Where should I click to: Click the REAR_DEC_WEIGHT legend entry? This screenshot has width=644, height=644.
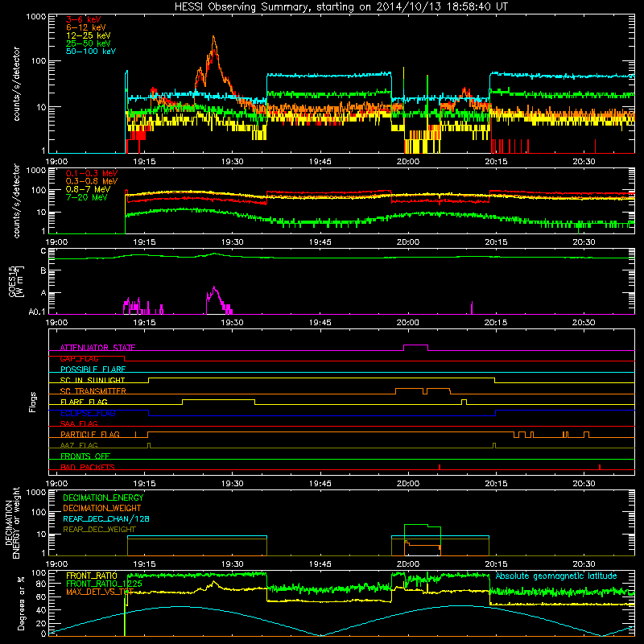click(99, 530)
